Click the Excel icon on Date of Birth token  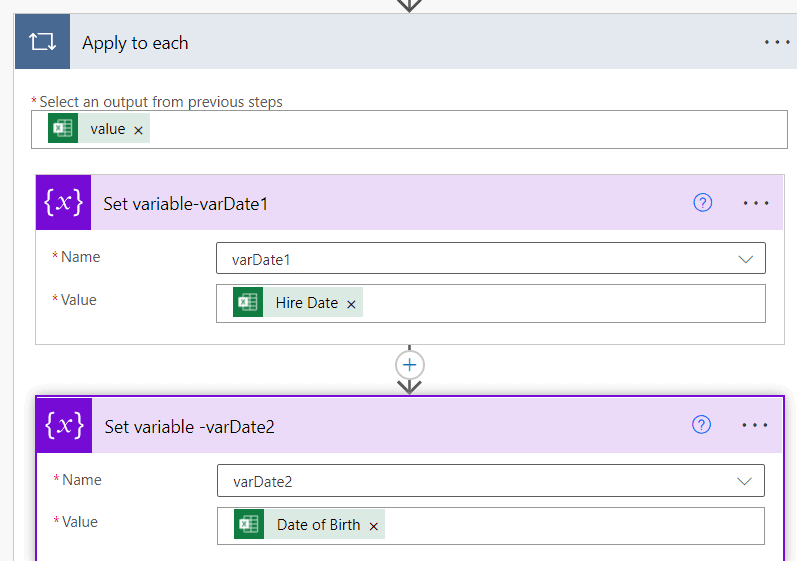[x=249, y=524]
